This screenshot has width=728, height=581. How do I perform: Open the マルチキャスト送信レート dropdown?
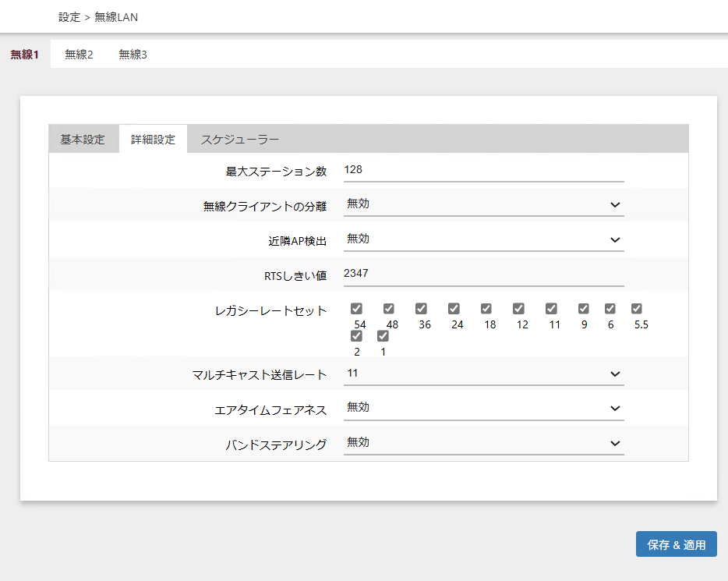(483, 374)
